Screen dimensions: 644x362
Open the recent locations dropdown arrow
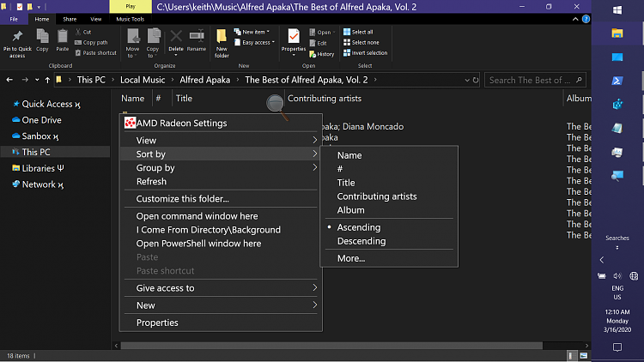(x=37, y=80)
